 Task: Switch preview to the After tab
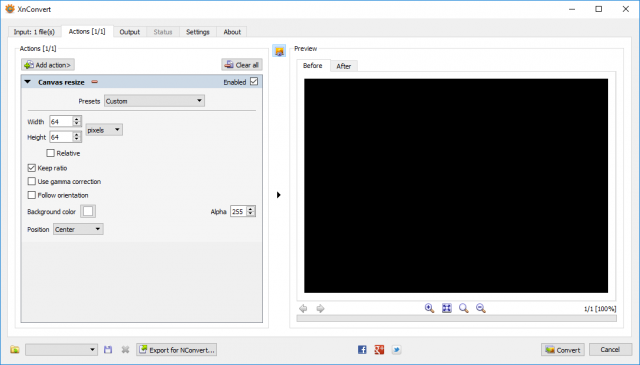point(344,66)
